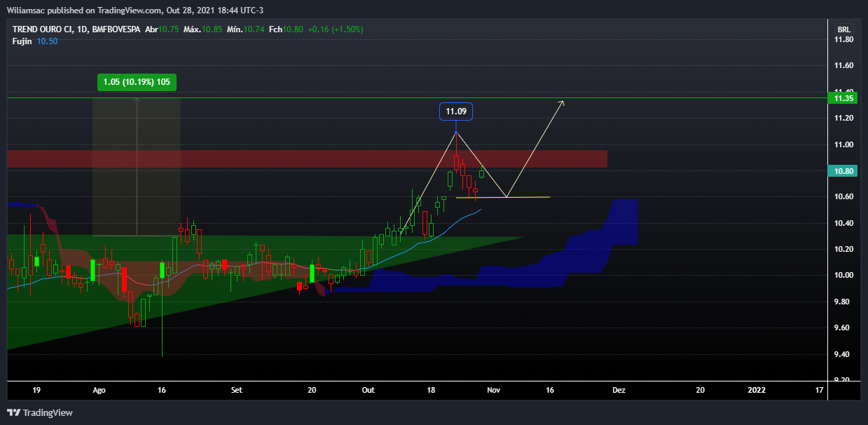Click the Máx. value 10.85
This screenshot has height=425, width=868.
[213, 29]
